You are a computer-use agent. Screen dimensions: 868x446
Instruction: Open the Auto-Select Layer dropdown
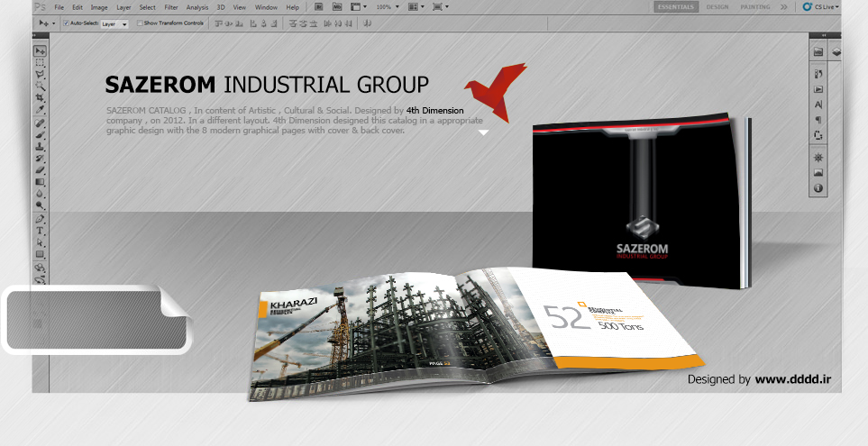114,24
